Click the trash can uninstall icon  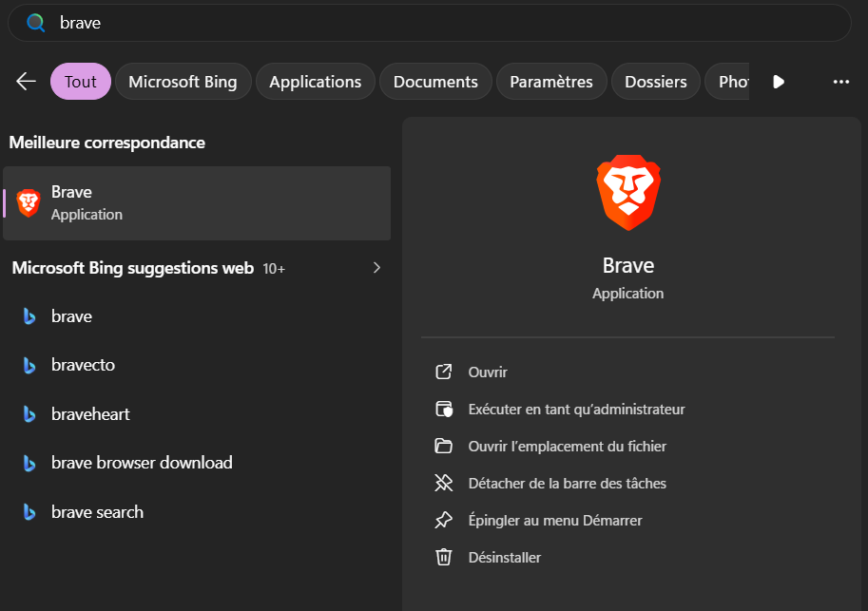pyautogui.click(x=443, y=558)
